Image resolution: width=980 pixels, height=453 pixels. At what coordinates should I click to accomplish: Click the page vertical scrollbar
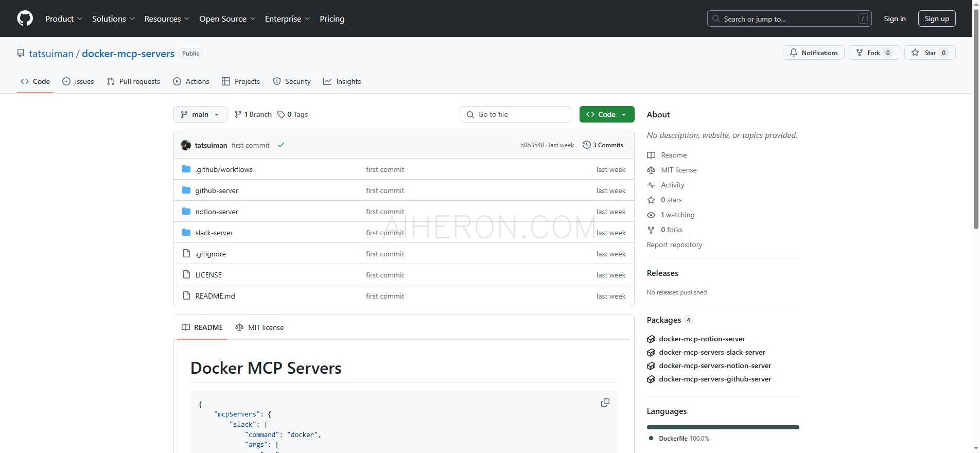(976, 119)
